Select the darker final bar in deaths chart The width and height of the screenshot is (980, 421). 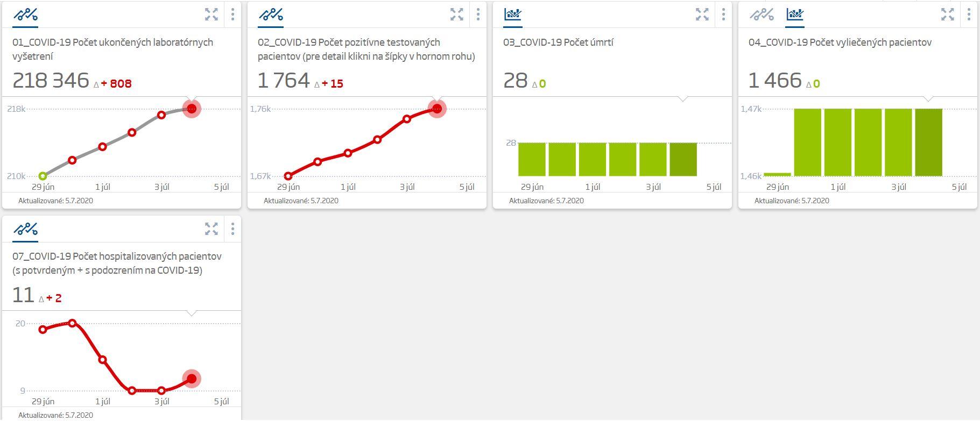pyautogui.click(x=683, y=159)
